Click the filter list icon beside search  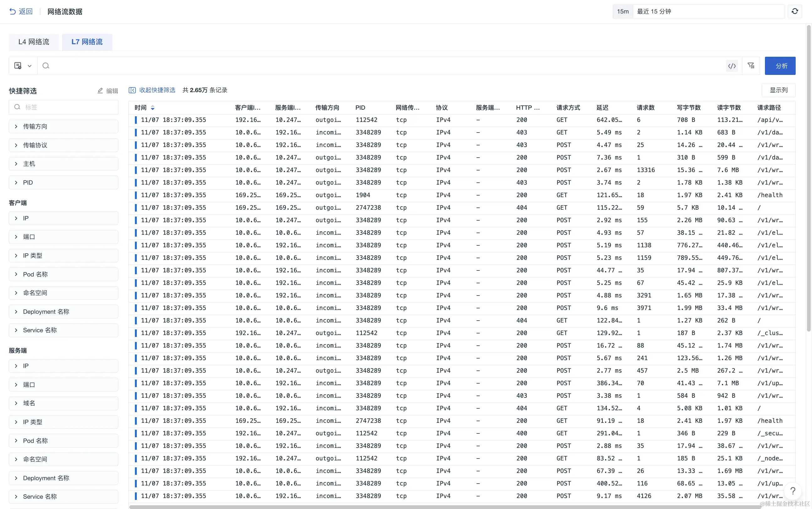click(x=751, y=66)
